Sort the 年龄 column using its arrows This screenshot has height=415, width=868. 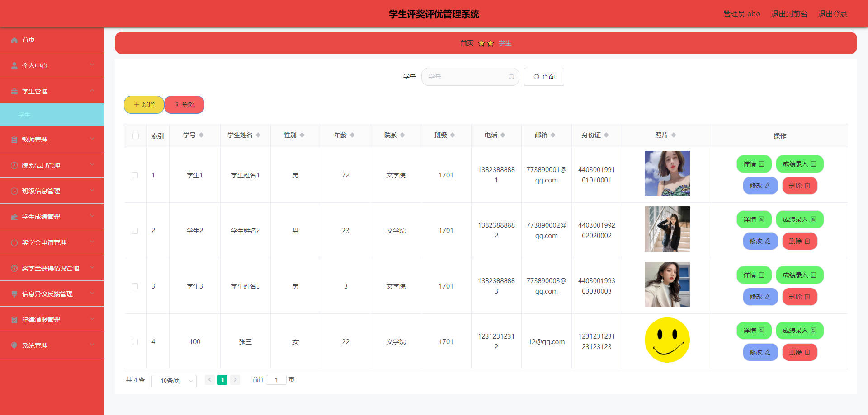click(x=352, y=135)
